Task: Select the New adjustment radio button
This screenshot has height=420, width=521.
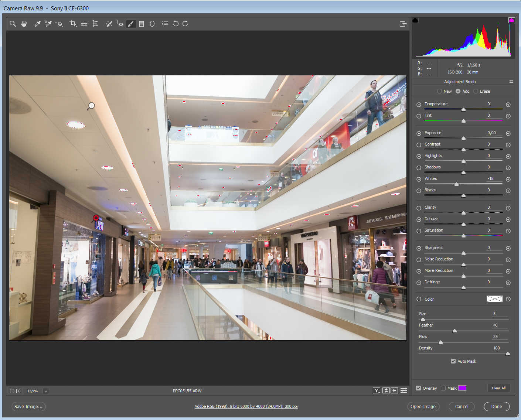Action: click(439, 91)
